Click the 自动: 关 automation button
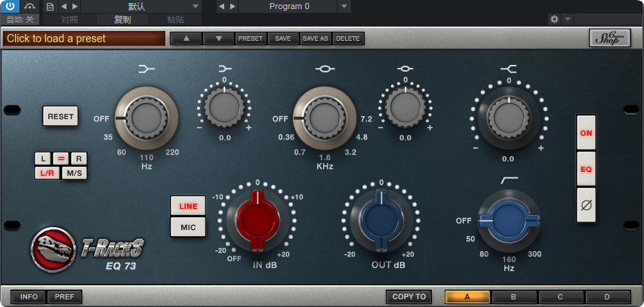The height and width of the screenshot is (307, 644). pyautogui.click(x=20, y=20)
